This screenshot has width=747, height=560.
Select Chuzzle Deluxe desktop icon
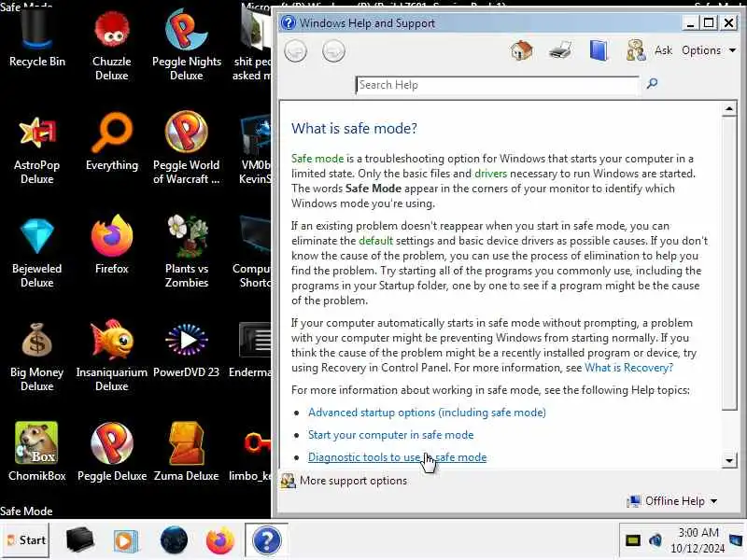click(111, 46)
